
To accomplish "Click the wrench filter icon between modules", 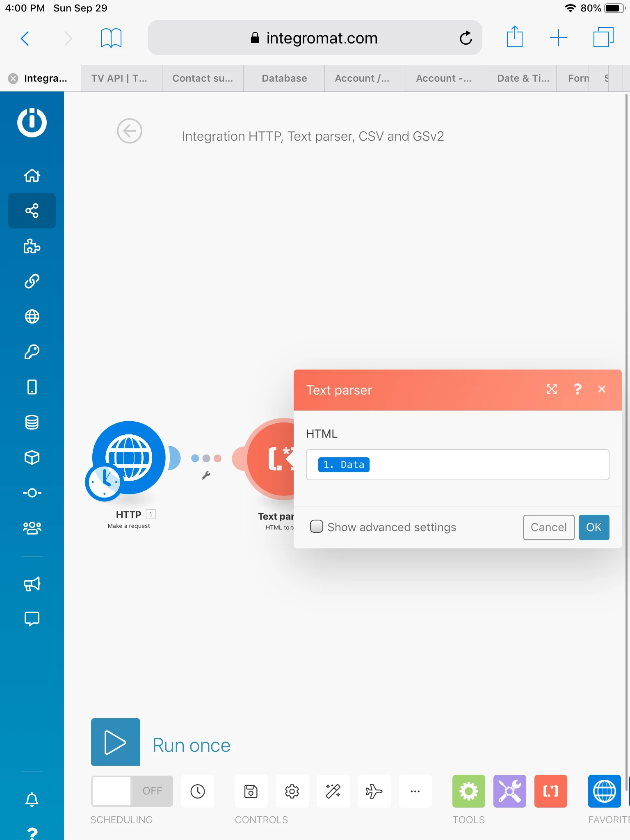I will 206,475.
